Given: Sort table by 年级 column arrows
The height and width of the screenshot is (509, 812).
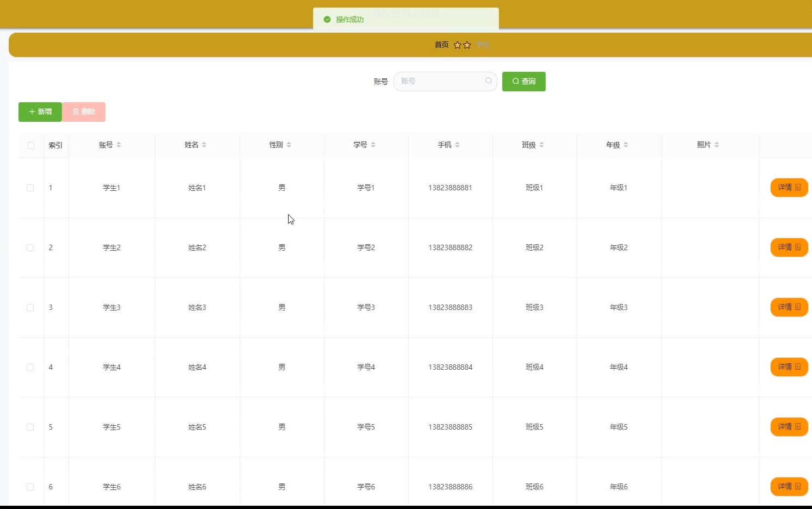Looking at the screenshot, I should tap(626, 145).
